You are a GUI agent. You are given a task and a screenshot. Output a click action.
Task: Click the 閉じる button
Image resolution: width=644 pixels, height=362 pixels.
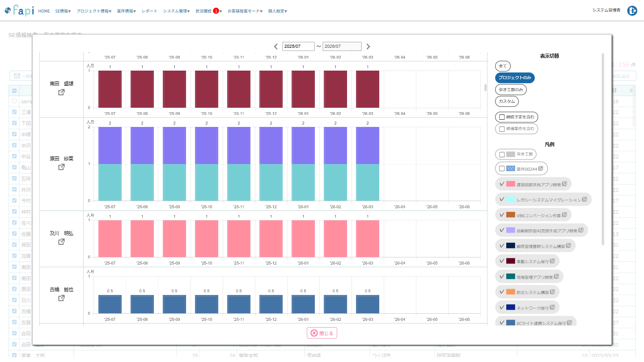322,333
